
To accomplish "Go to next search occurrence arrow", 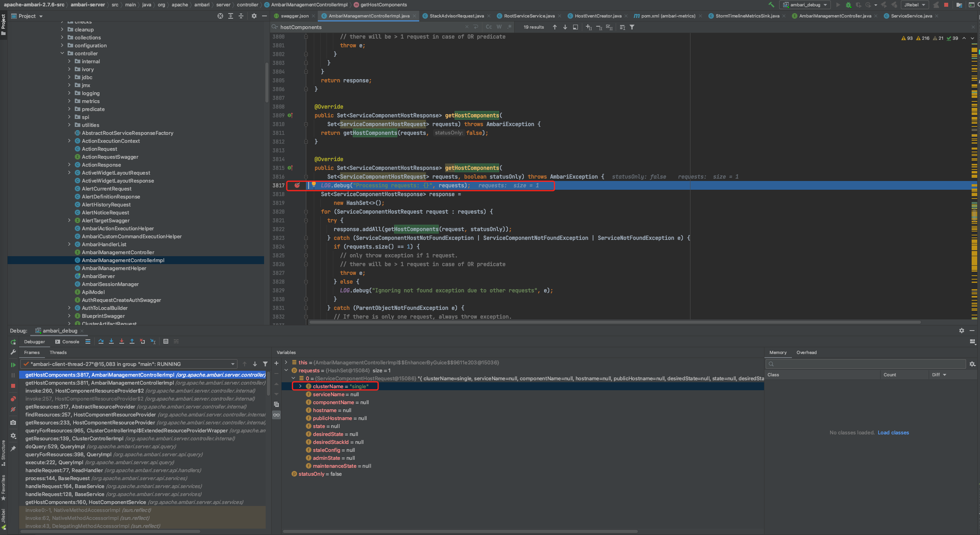I will point(565,27).
